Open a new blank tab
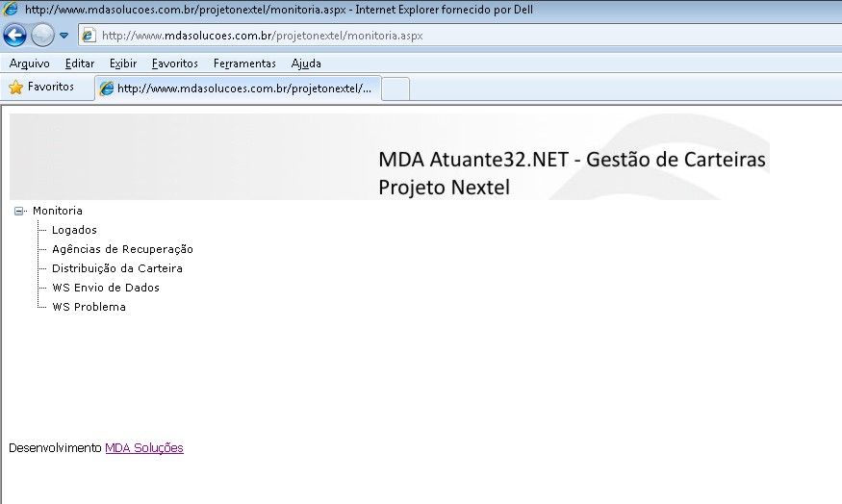The width and height of the screenshot is (842, 504). coord(395,89)
